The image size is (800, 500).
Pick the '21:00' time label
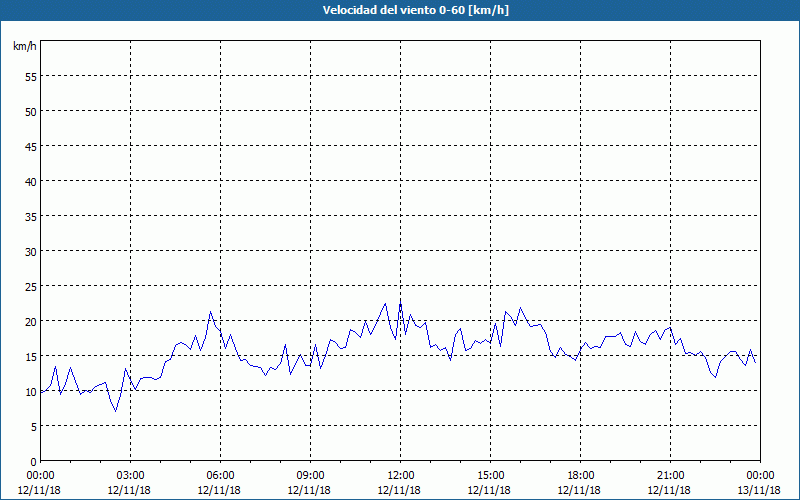coord(670,476)
